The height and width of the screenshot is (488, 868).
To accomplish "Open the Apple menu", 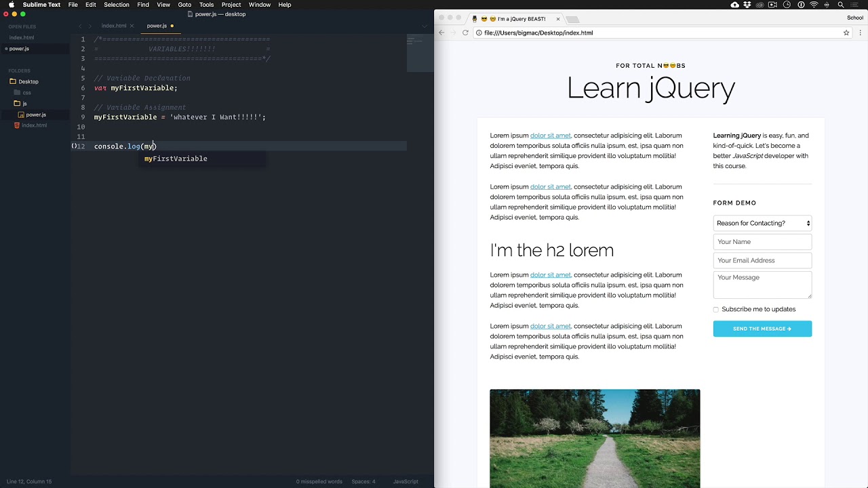I will pyautogui.click(x=11, y=5).
